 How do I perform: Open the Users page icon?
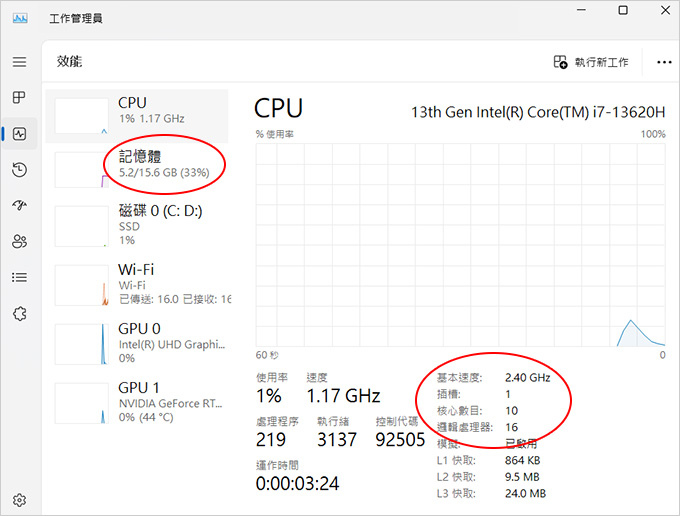pyautogui.click(x=20, y=241)
